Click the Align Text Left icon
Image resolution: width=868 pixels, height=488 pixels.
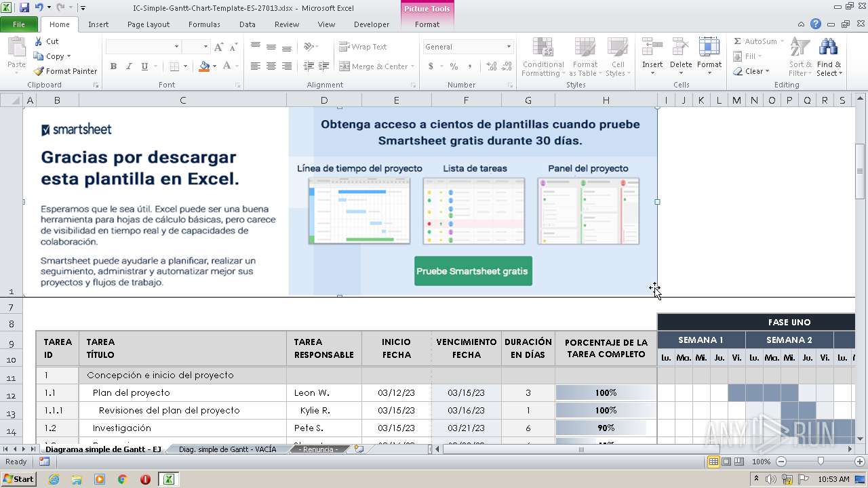(x=256, y=66)
